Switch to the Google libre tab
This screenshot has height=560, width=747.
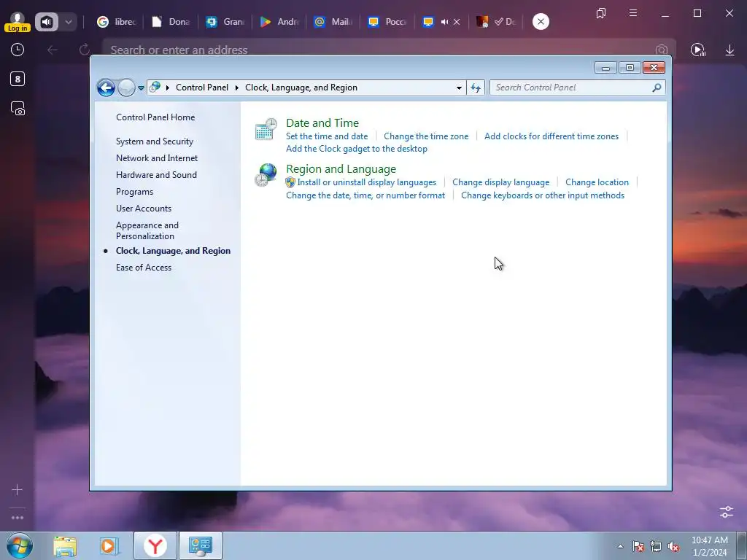117,22
